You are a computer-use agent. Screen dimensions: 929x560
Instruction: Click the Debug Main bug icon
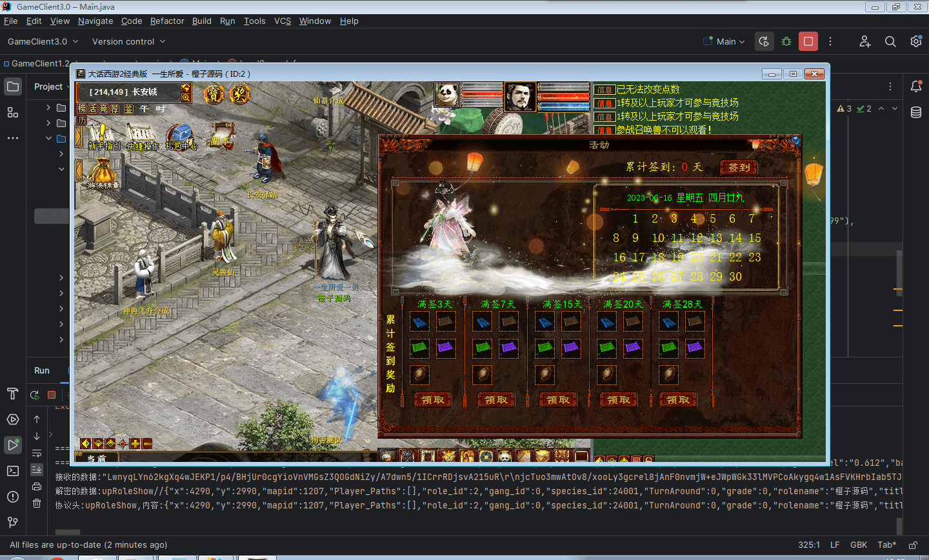[786, 41]
